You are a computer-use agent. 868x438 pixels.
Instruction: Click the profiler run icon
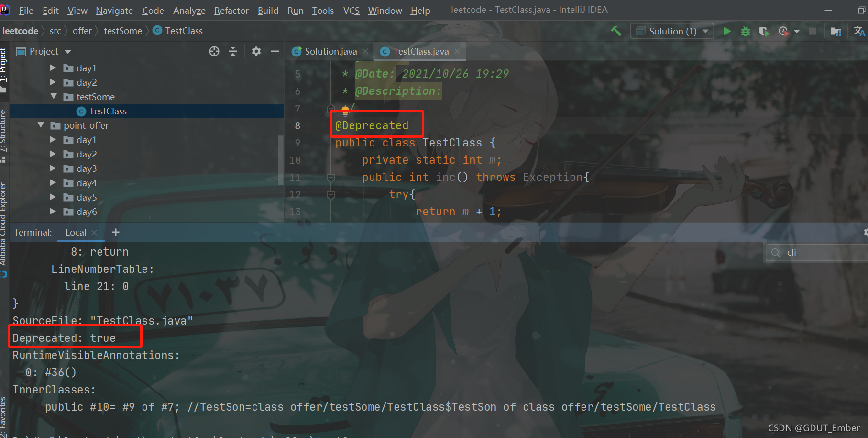[783, 31]
